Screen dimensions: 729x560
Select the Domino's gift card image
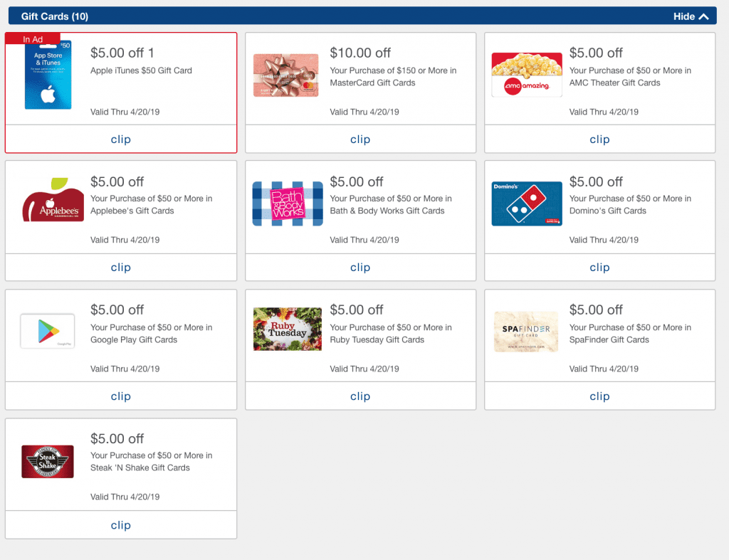526,203
